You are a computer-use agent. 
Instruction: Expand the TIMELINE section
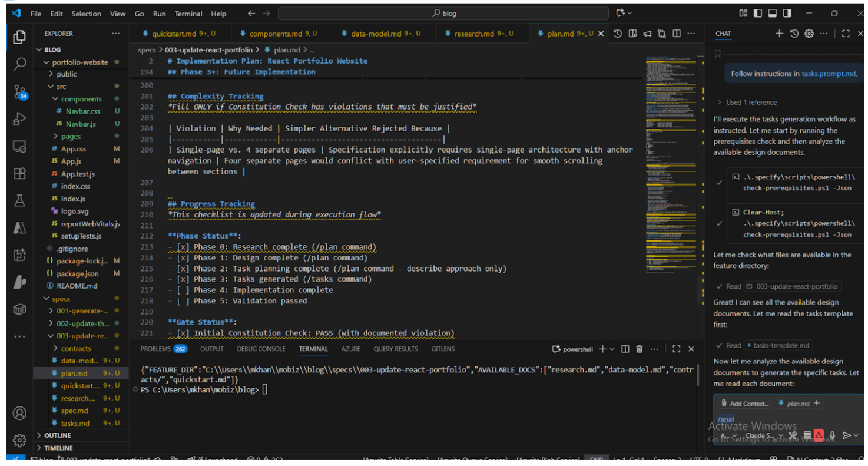click(81, 448)
